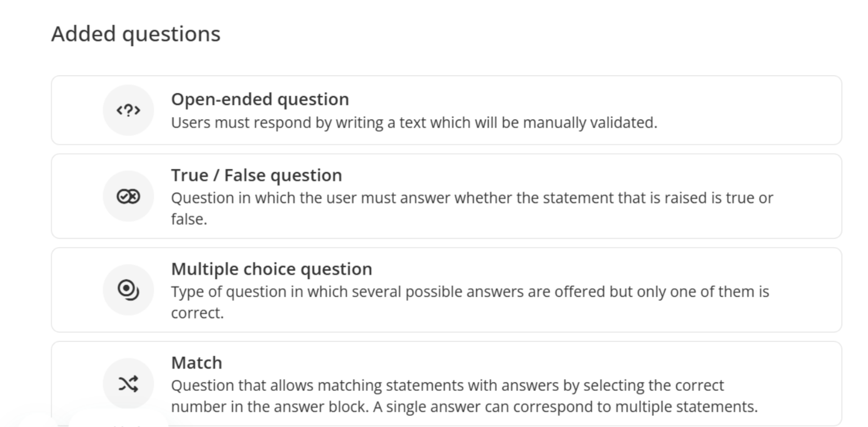Image resolution: width=868 pixels, height=427 pixels.
Task: Select the 'True / False question' title
Action: [256, 175]
